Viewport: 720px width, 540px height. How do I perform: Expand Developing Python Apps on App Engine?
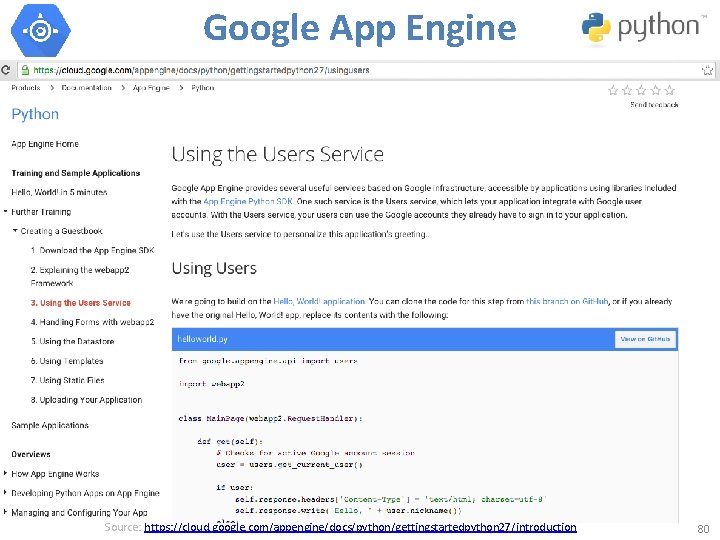click(5, 493)
